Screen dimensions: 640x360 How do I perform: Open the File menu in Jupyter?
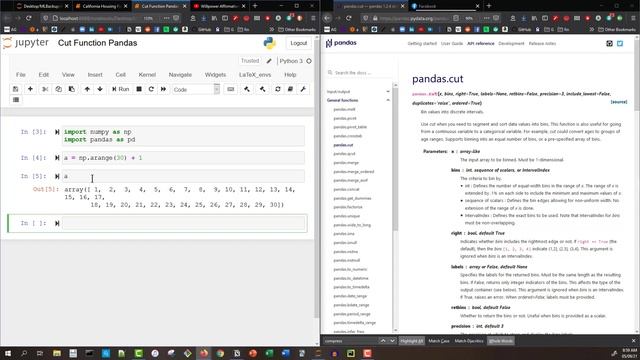click(20, 75)
